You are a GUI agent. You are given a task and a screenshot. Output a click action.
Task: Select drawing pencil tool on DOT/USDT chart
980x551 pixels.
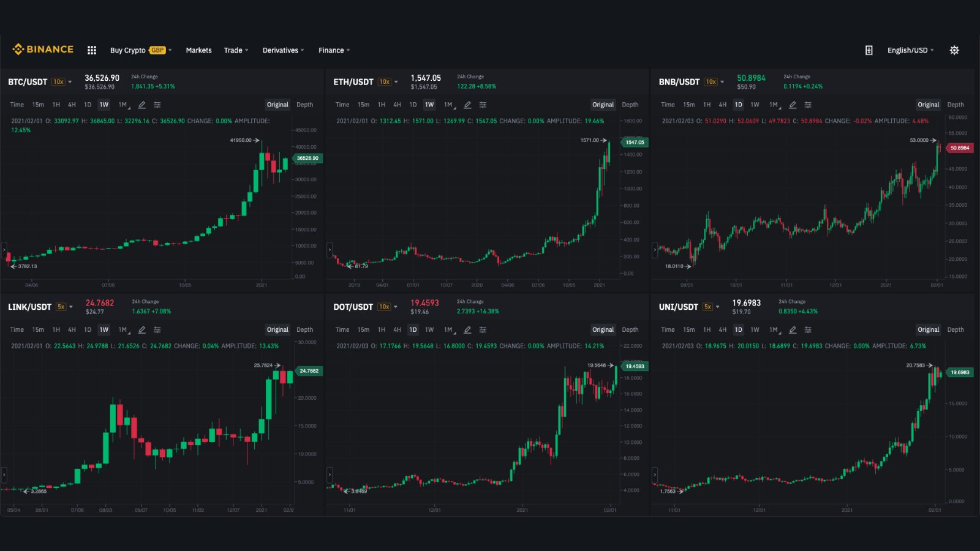click(x=467, y=329)
